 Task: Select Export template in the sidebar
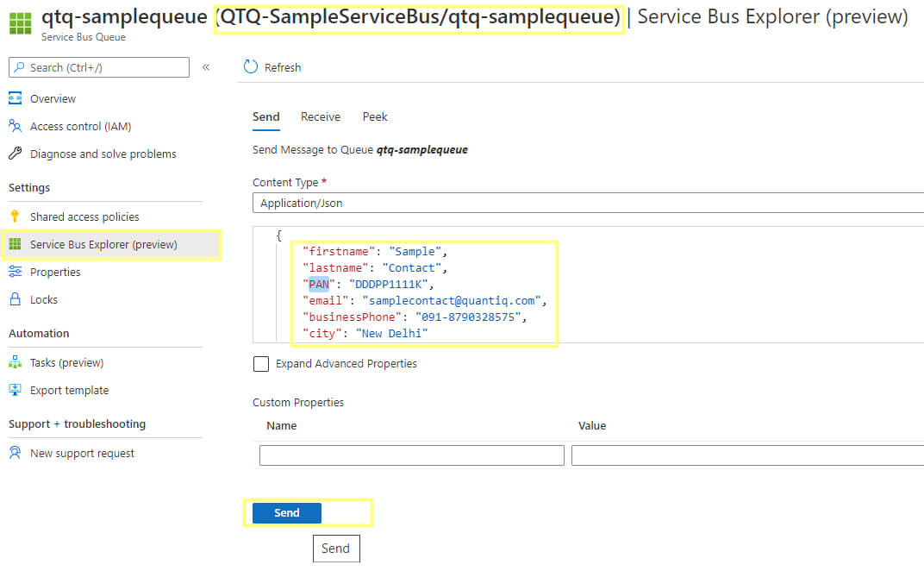(67, 390)
